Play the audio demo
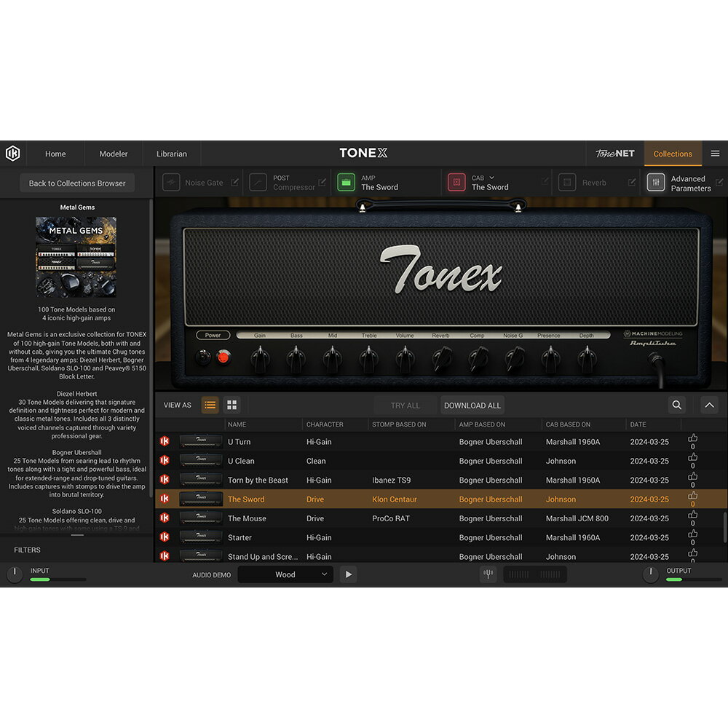728x728 pixels. pos(348,574)
